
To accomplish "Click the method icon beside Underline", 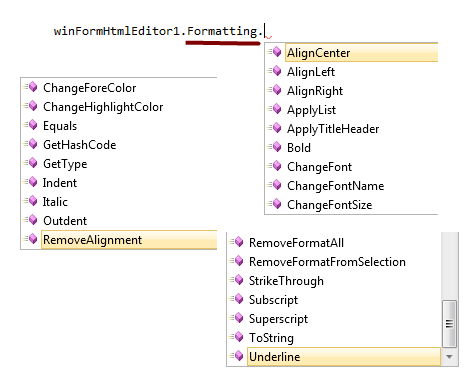I will pyautogui.click(x=237, y=356).
